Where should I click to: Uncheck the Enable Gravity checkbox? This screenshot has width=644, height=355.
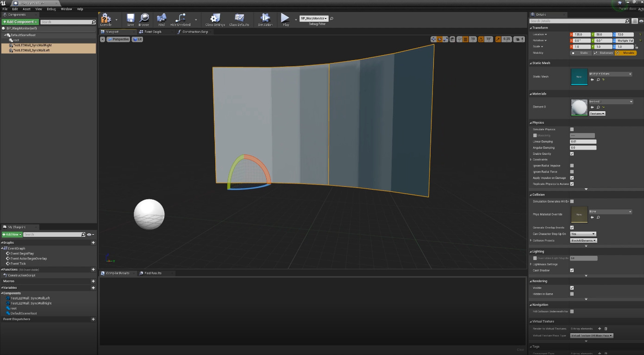click(x=572, y=154)
